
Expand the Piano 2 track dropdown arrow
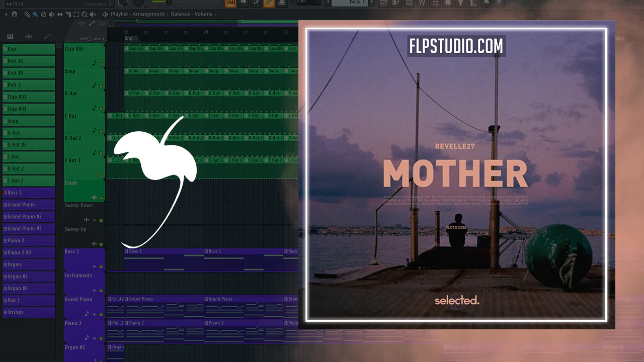pyautogui.click(x=94, y=338)
